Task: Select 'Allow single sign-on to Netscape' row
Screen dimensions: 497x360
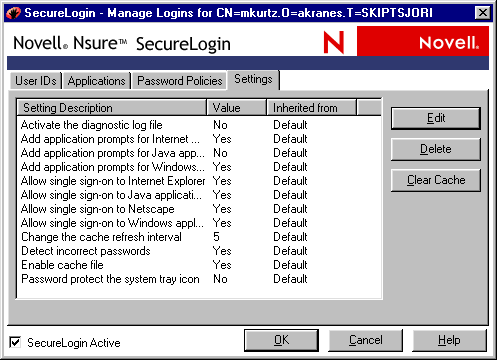Action: pos(199,209)
